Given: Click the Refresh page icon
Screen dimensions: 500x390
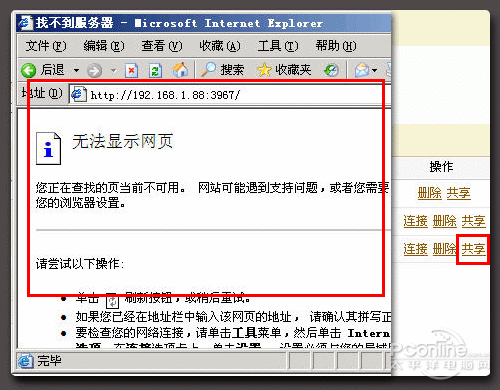Looking at the screenshot, I should [x=155, y=70].
